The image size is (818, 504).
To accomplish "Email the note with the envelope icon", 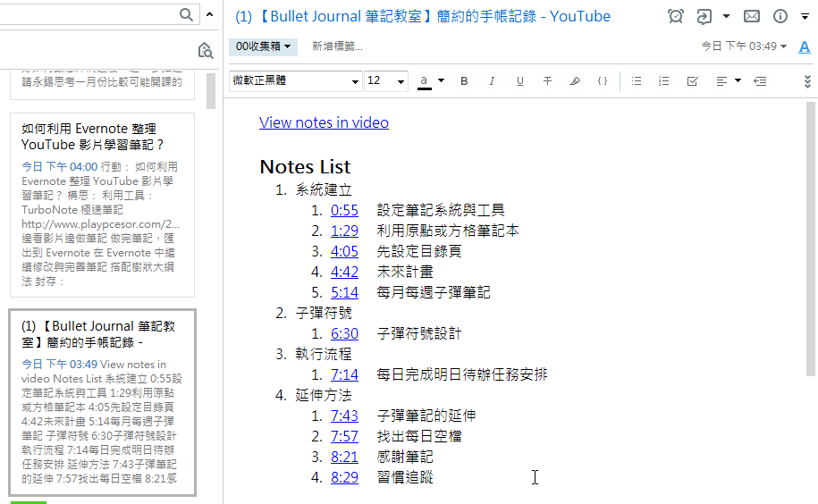I will coord(752,16).
